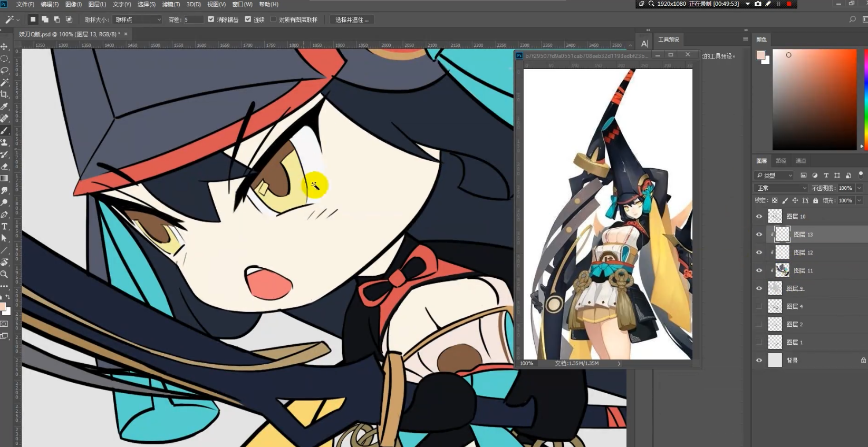This screenshot has width=868, height=447.
Task: Select the Eyedropper tool
Action: coord(5,106)
